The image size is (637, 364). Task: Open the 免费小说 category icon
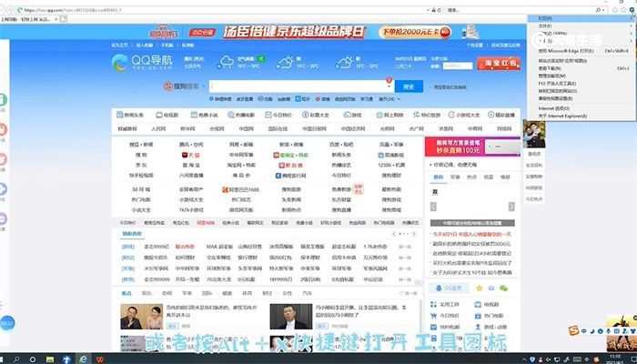pos(205,115)
